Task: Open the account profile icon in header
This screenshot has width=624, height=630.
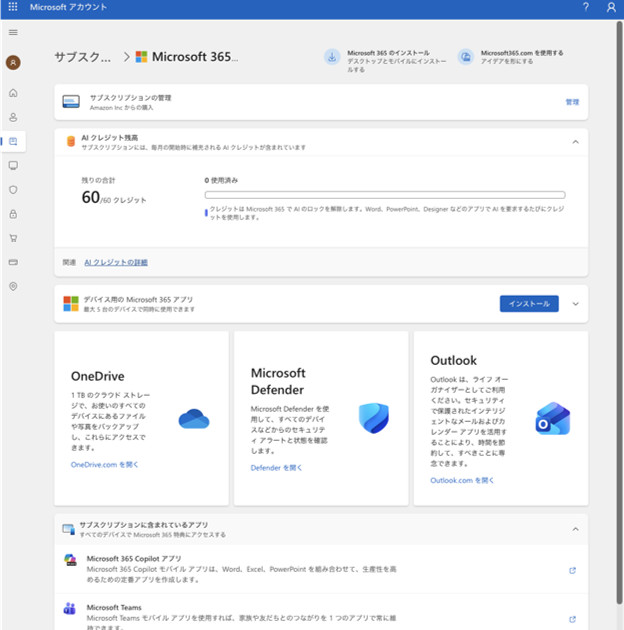Action: pos(611,7)
